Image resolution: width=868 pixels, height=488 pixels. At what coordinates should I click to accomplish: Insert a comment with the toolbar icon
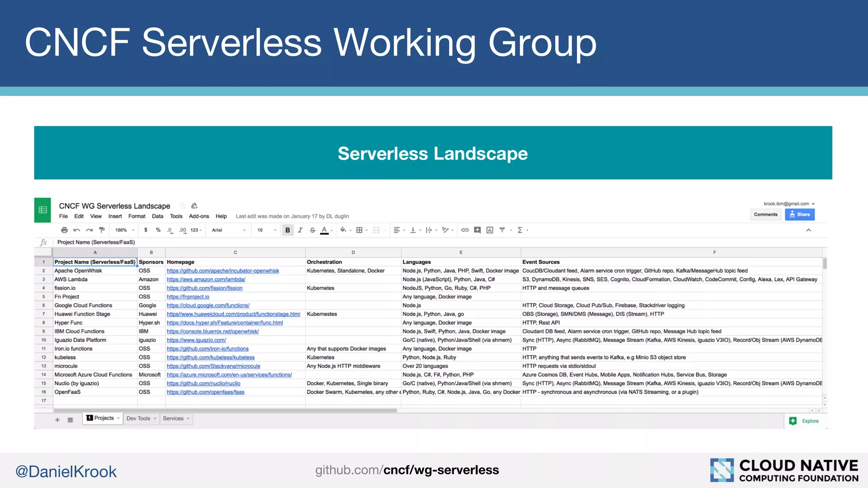(477, 230)
